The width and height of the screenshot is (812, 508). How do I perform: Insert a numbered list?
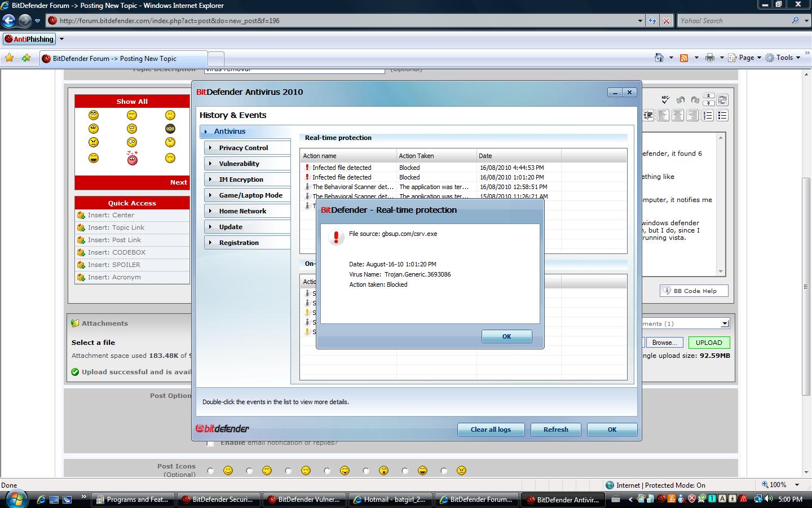[708, 115]
